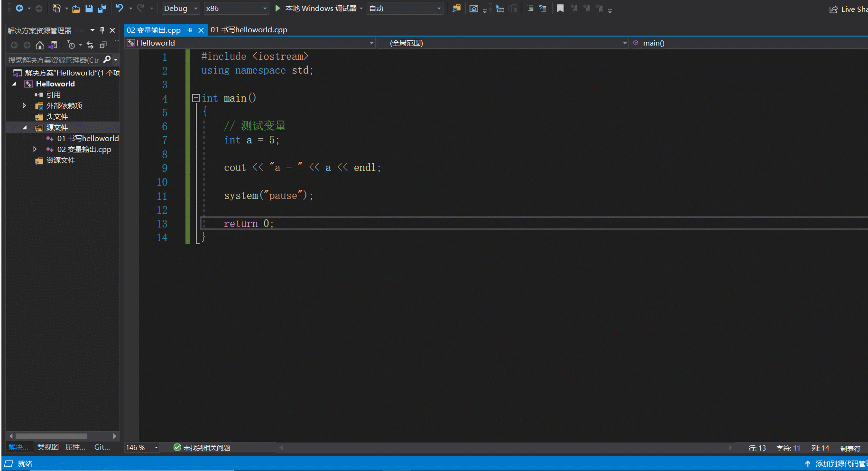Open the debugger target dropdown arrow
Viewport: 868px width, 471px height.
361,9
